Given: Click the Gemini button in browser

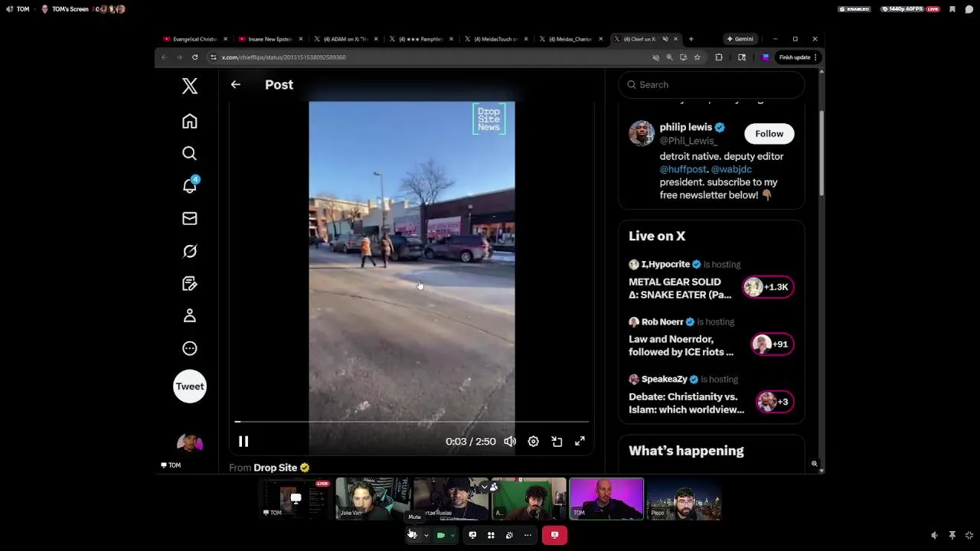Looking at the screenshot, I should click(x=740, y=39).
